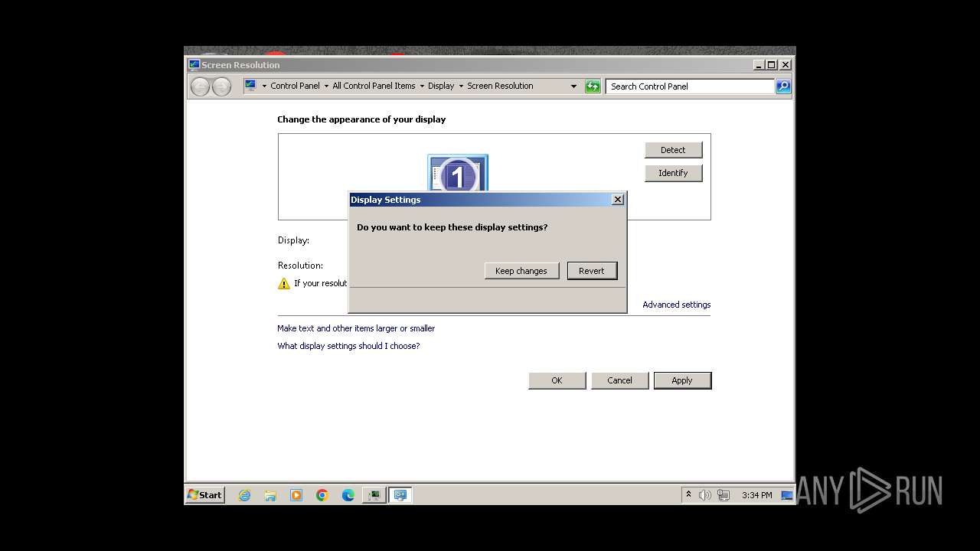Expand dropdown arrow before Control Panel breadcrumb
This screenshot has height=551, width=980.
pos(264,86)
